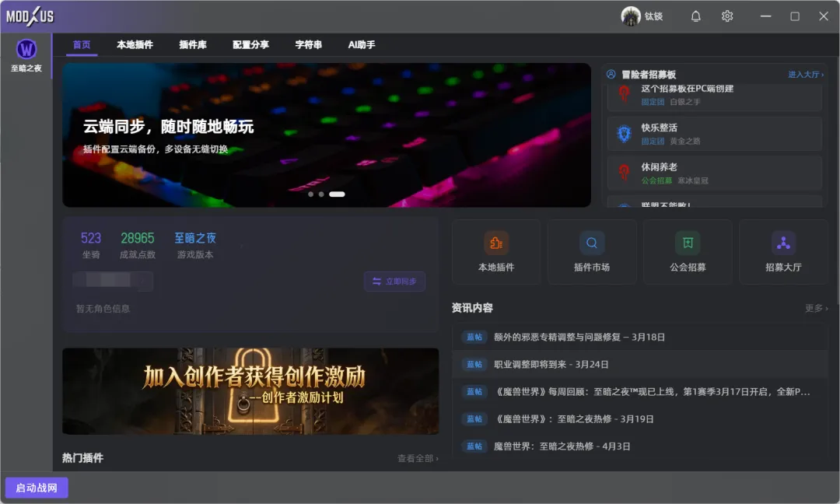Open the 配置分享 tab
The height and width of the screenshot is (504, 840).
(250, 45)
